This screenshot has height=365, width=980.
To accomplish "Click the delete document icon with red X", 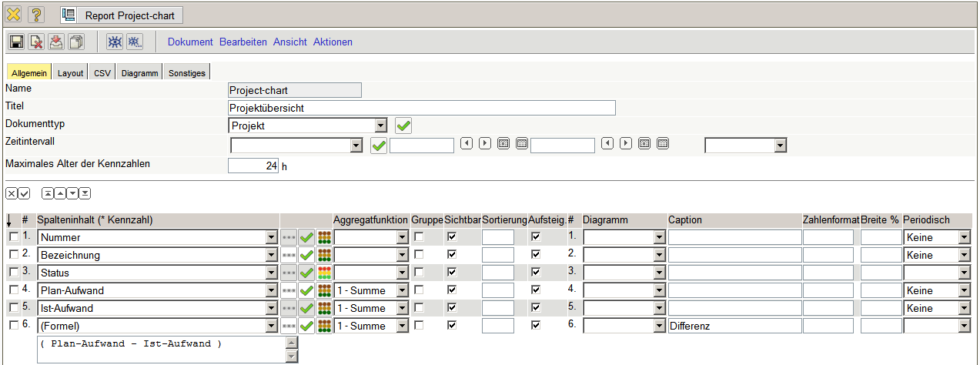I will pyautogui.click(x=36, y=42).
